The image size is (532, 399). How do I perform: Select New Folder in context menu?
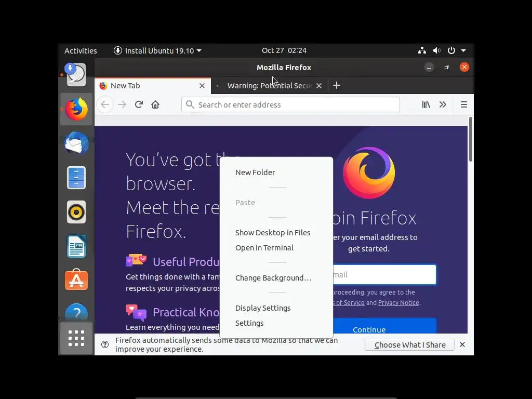255,172
